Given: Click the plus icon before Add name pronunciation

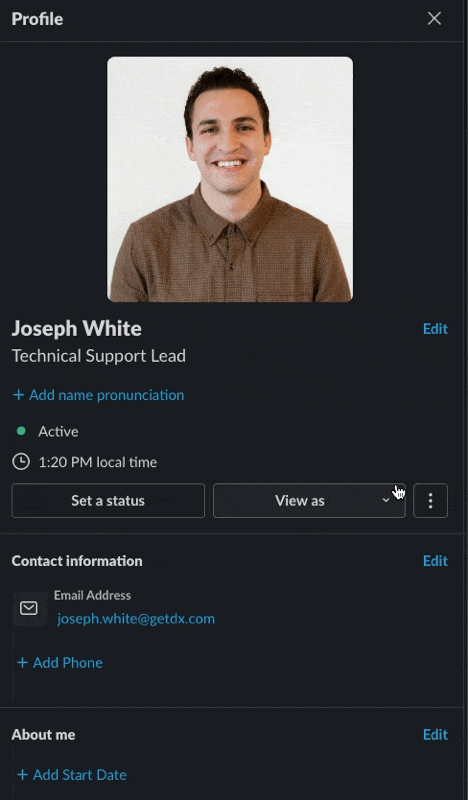Looking at the screenshot, I should pos(18,395).
